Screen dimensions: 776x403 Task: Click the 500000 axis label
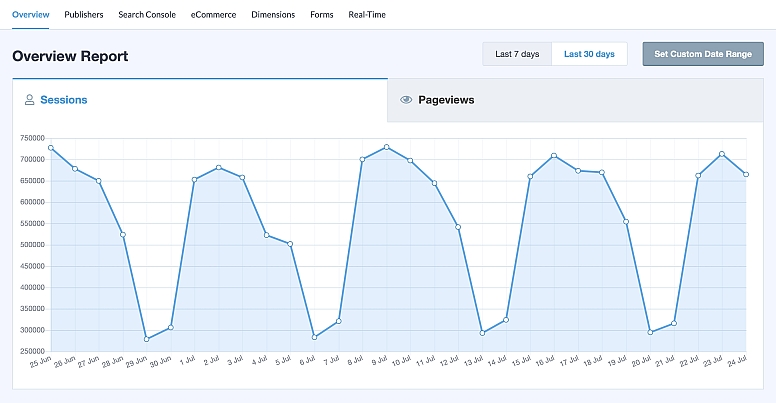[x=32, y=245]
